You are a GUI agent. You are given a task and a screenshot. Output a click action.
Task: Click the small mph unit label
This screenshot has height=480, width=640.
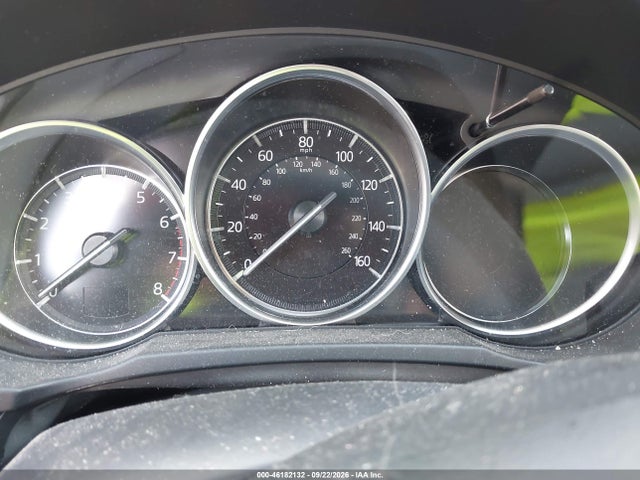(305, 151)
